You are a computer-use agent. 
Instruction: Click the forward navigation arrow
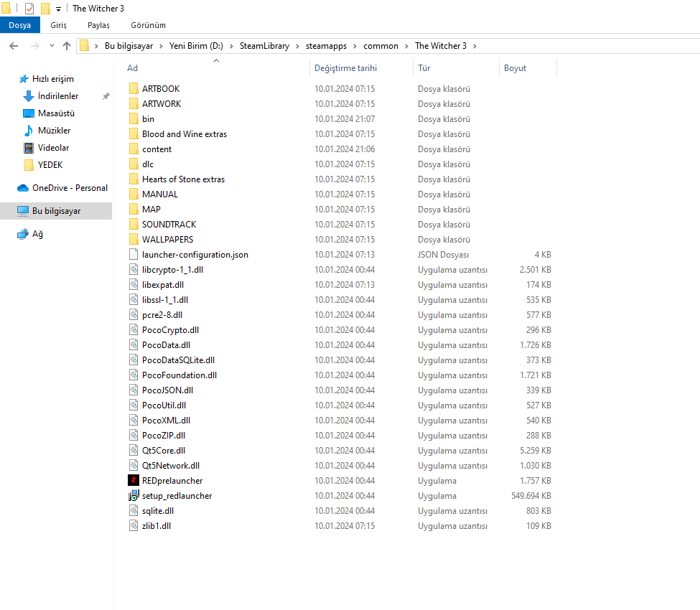click(x=35, y=46)
